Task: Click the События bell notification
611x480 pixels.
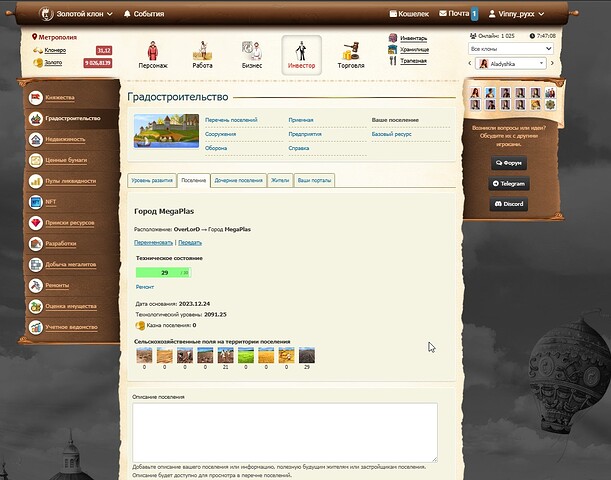Action: pos(144,14)
